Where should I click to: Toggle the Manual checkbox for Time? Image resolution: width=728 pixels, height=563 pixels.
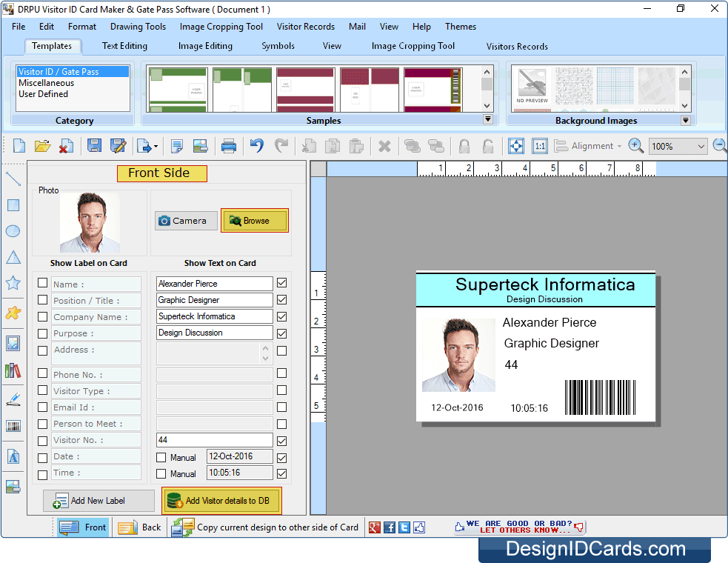[x=161, y=474]
